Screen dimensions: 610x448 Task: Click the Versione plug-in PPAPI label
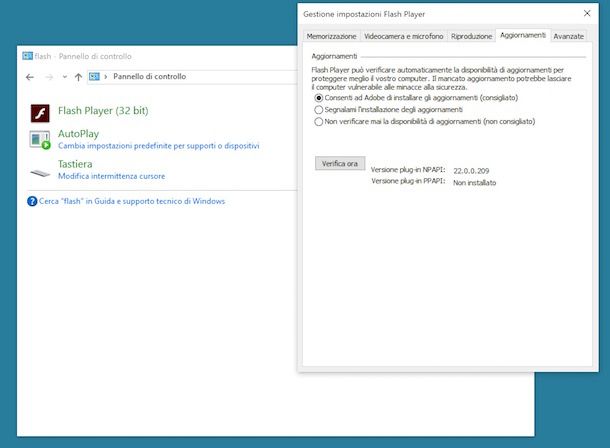[408, 181]
